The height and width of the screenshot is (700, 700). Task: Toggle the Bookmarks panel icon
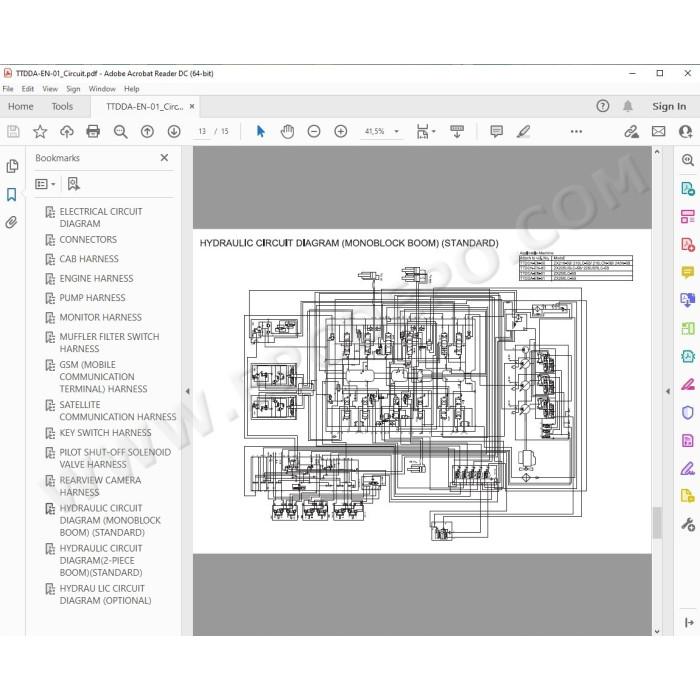click(12, 195)
